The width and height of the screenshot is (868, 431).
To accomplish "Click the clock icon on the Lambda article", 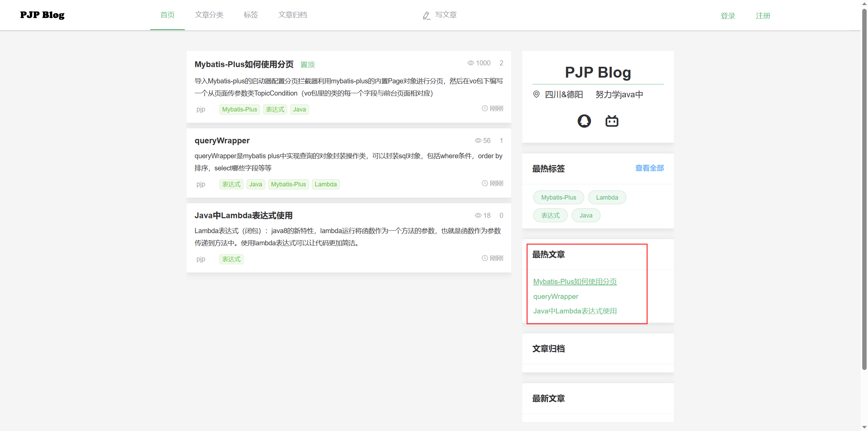I will [484, 258].
